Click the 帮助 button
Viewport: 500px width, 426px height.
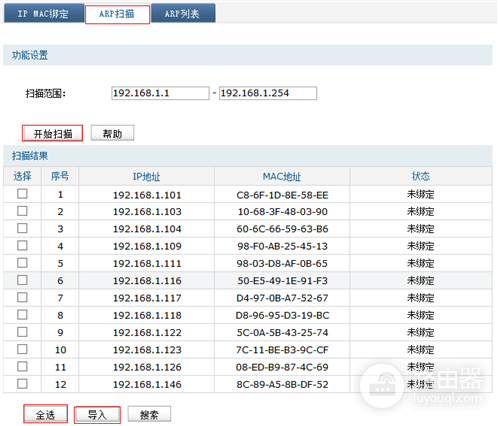112,133
